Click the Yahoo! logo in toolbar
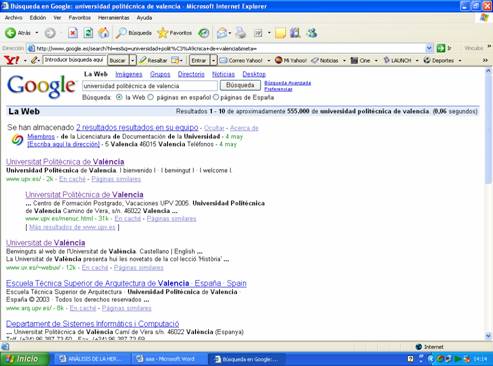This screenshot has width=493, height=366. [x=12, y=60]
